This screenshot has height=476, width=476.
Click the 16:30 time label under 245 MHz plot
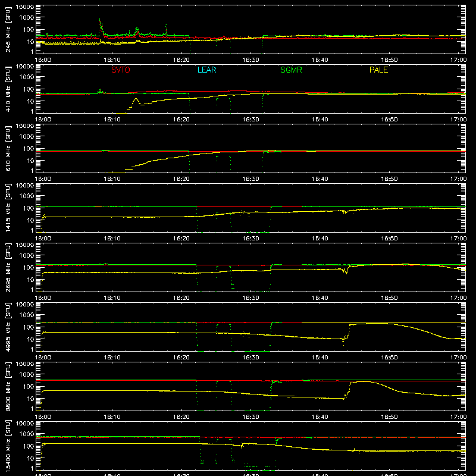pos(250,60)
